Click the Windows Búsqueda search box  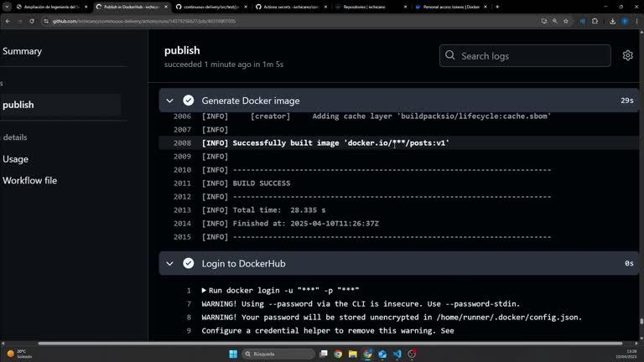(x=278, y=354)
